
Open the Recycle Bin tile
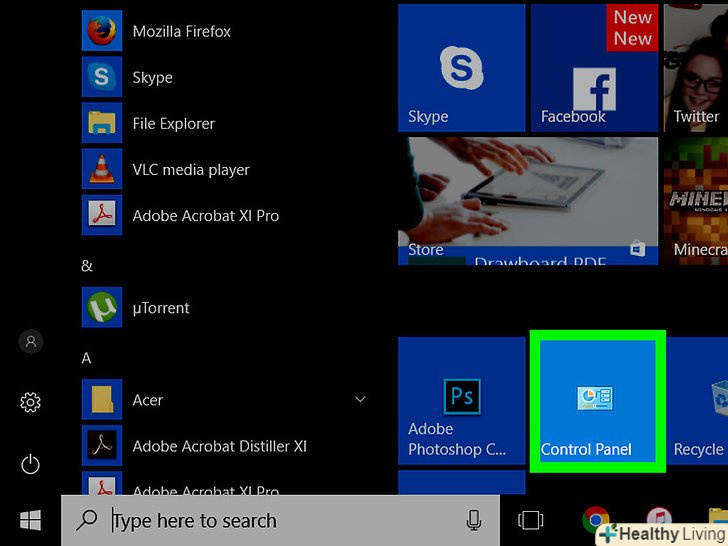pyautogui.click(x=699, y=401)
